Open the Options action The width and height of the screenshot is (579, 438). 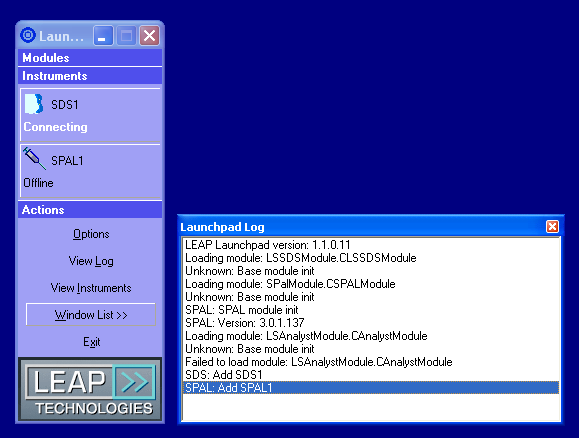(91, 234)
